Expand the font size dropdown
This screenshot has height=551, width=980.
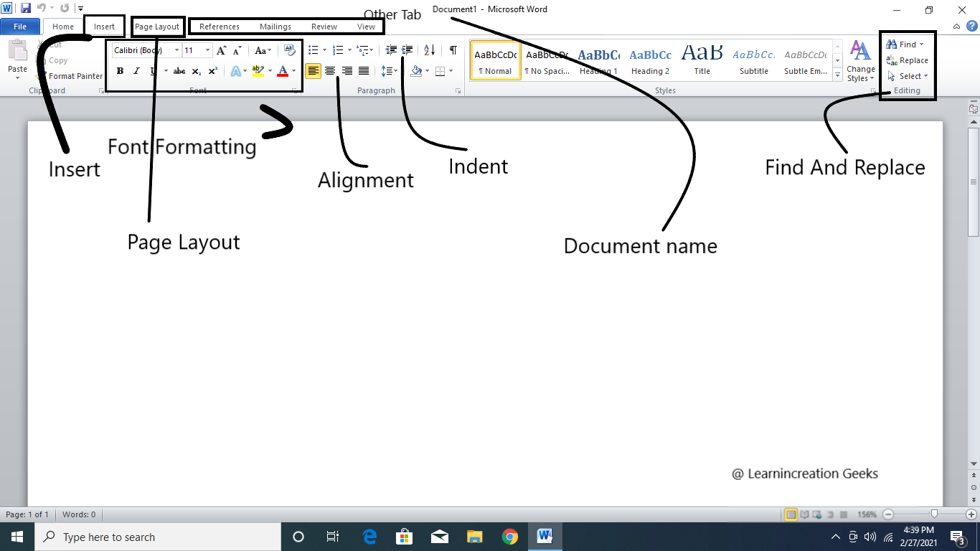tap(208, 50)
